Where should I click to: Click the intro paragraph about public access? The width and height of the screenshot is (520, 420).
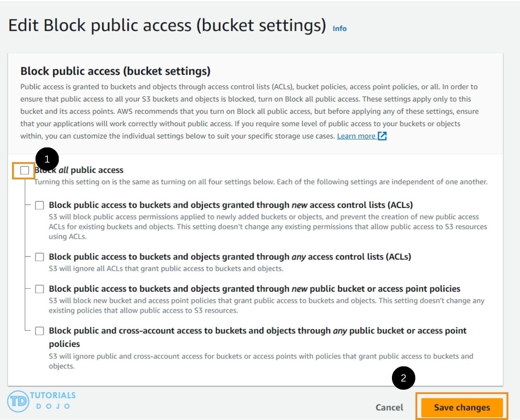[249, 111]
